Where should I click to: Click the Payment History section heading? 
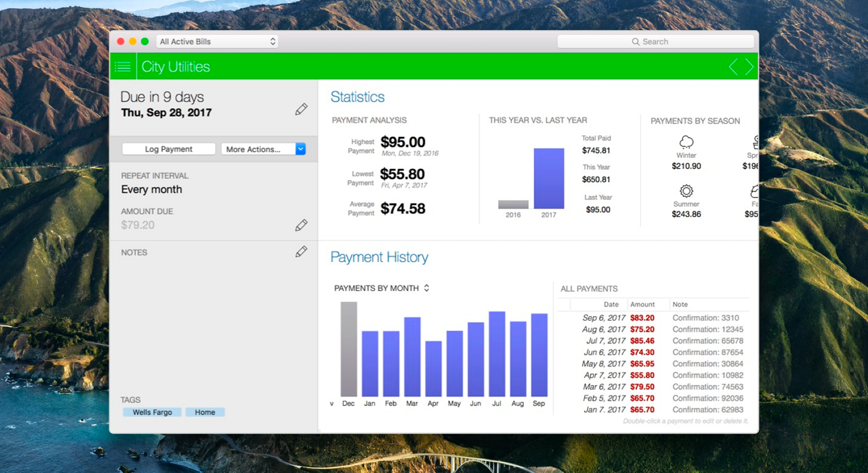pyautogui.click(x=379, y=257)
